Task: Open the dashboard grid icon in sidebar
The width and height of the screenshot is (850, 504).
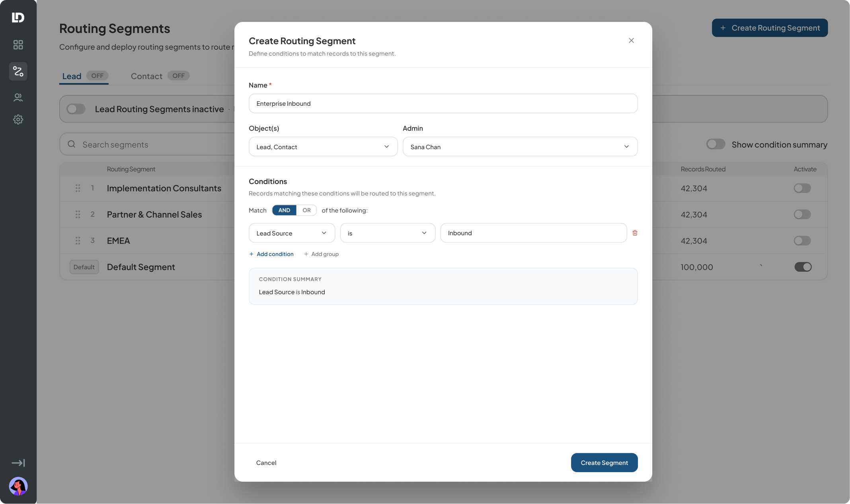Action: pyautogui.click(x=18, y=45)
